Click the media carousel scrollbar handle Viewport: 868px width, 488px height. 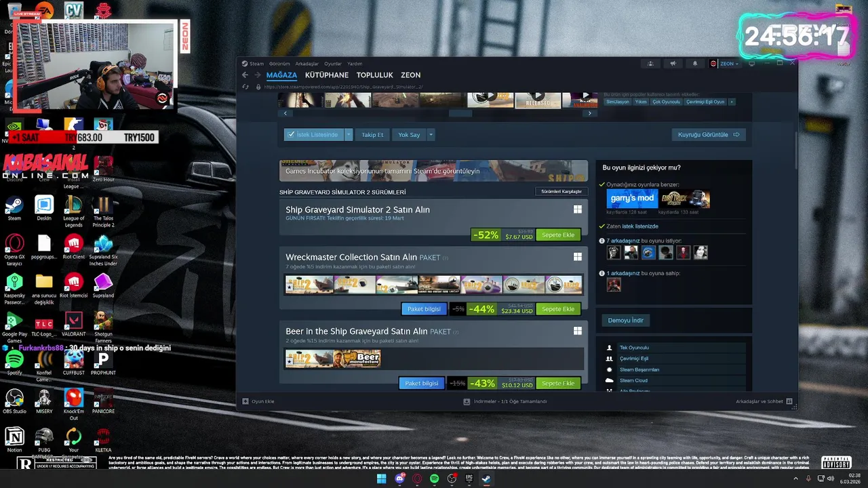[x=460, y=113]
